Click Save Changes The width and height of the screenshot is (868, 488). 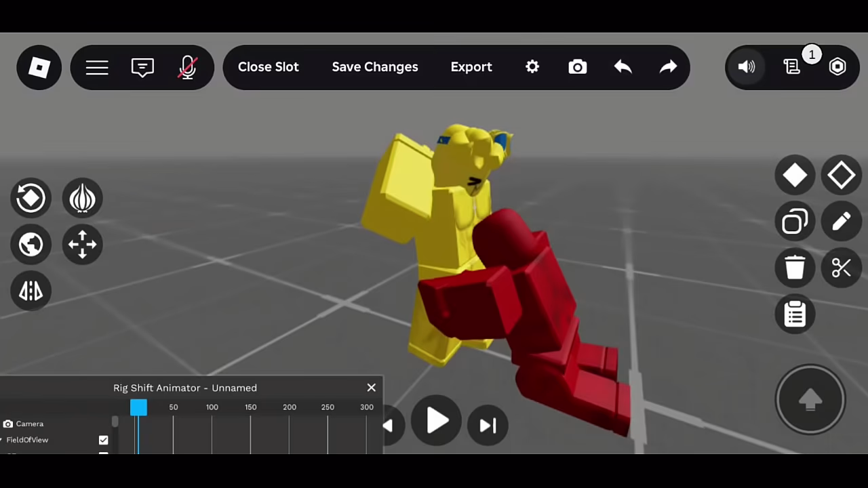tap(374, 67)
